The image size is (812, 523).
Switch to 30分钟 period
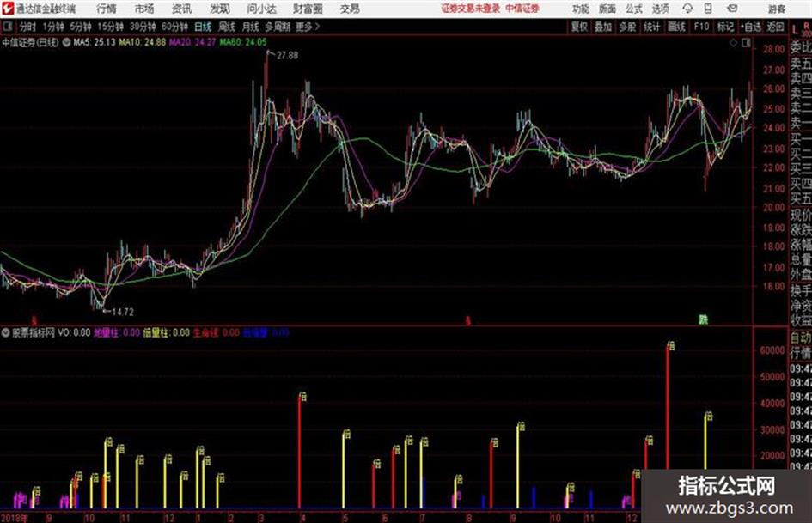tap(143, 27)
